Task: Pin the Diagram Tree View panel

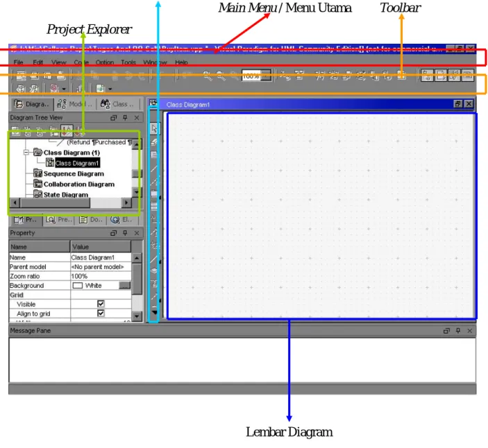Action: [x=125, y=117]
